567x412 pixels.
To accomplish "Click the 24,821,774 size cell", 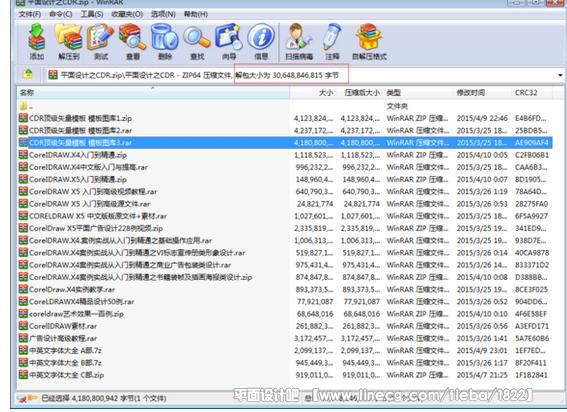I will (x=315, y=204).
